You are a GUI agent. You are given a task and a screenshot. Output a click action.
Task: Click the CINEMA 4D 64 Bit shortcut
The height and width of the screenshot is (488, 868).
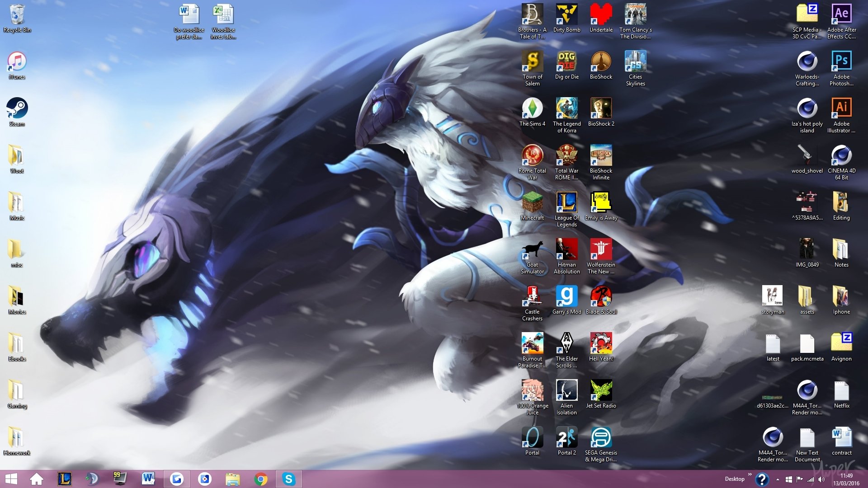[841, 163]
